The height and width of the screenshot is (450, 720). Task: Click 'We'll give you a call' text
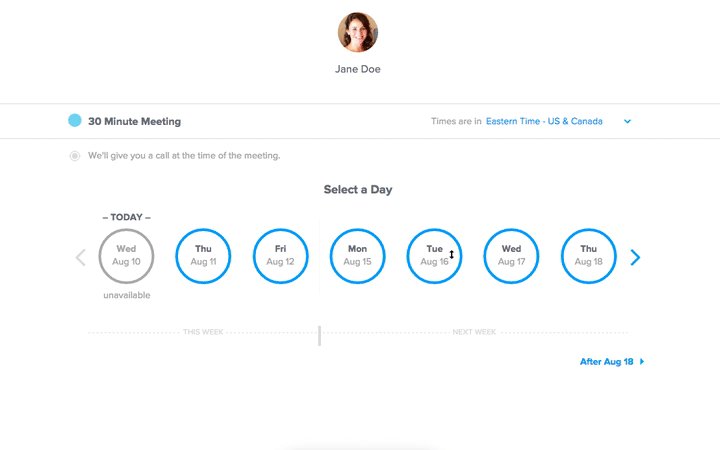[x=184, y=156]
